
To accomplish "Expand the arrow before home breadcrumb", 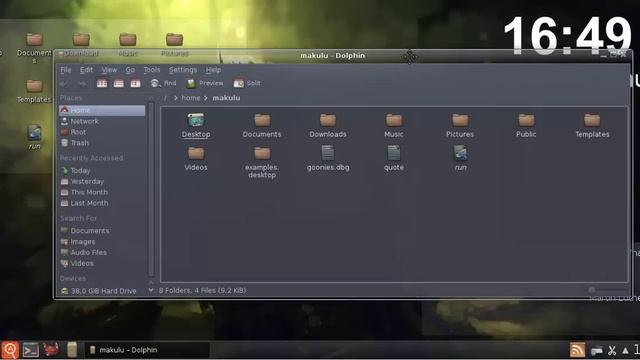I will (176, 98).
